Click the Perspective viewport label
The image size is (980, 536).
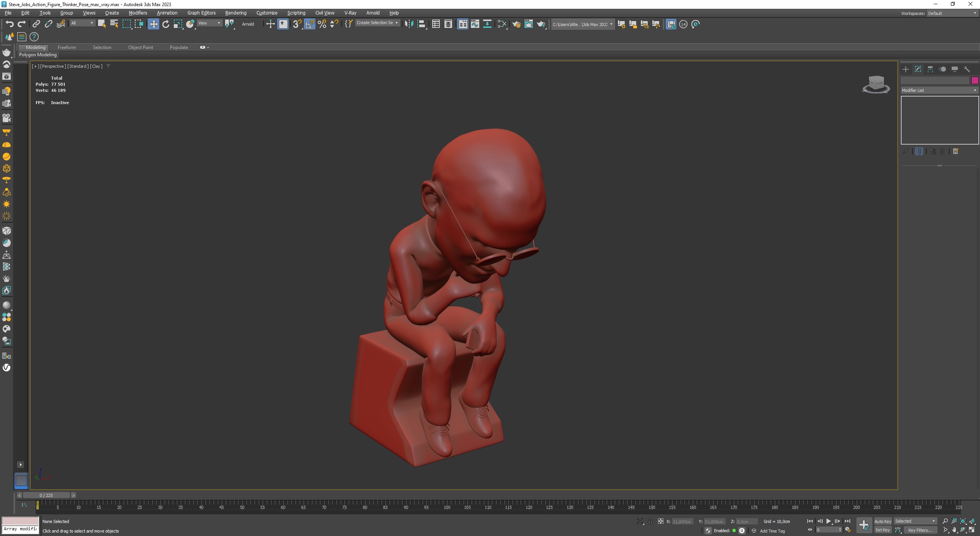click(53, 66)
